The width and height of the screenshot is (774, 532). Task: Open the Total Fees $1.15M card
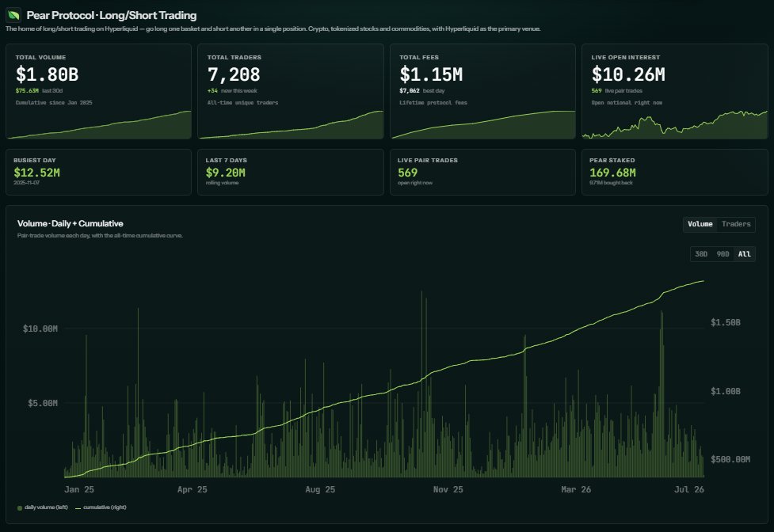coord(482,91)
